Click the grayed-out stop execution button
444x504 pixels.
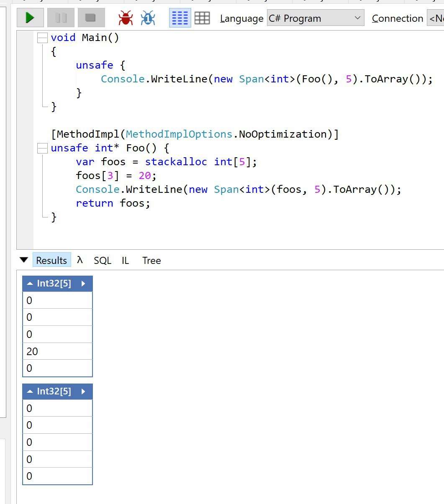tap(91, 18)
